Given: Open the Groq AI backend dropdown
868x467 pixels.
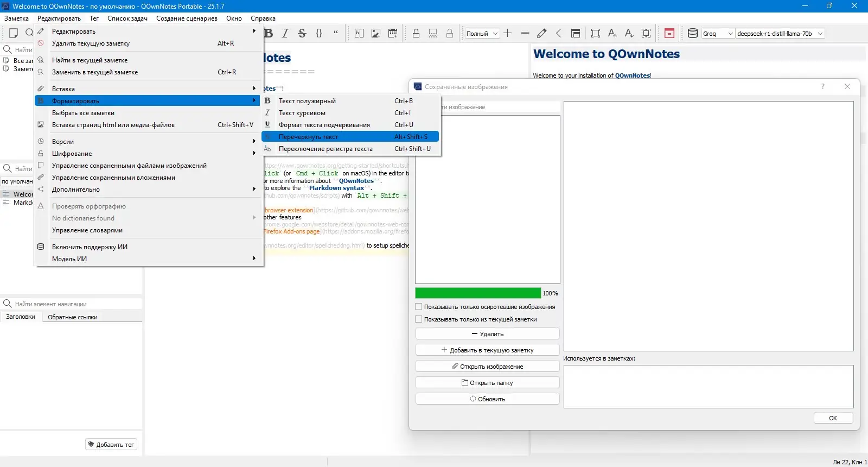Looking at the screenshot, I should coord(718,34).
